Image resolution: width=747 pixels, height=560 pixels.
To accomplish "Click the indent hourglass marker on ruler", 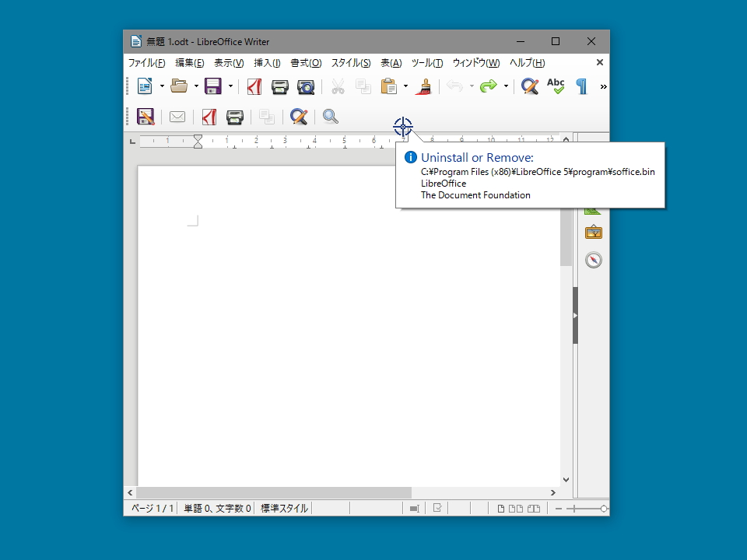I will coord(198,142).
